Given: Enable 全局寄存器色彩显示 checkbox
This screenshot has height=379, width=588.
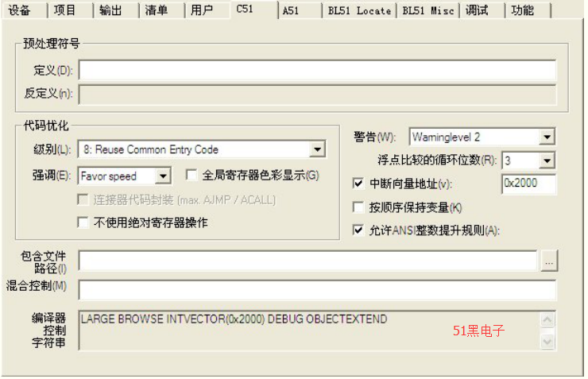Looking at the screenshot, I should click(191, 175).
